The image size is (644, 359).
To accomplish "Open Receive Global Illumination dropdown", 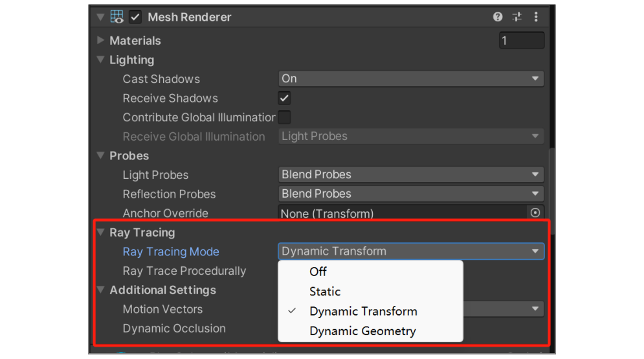I will tap(411, 136).
